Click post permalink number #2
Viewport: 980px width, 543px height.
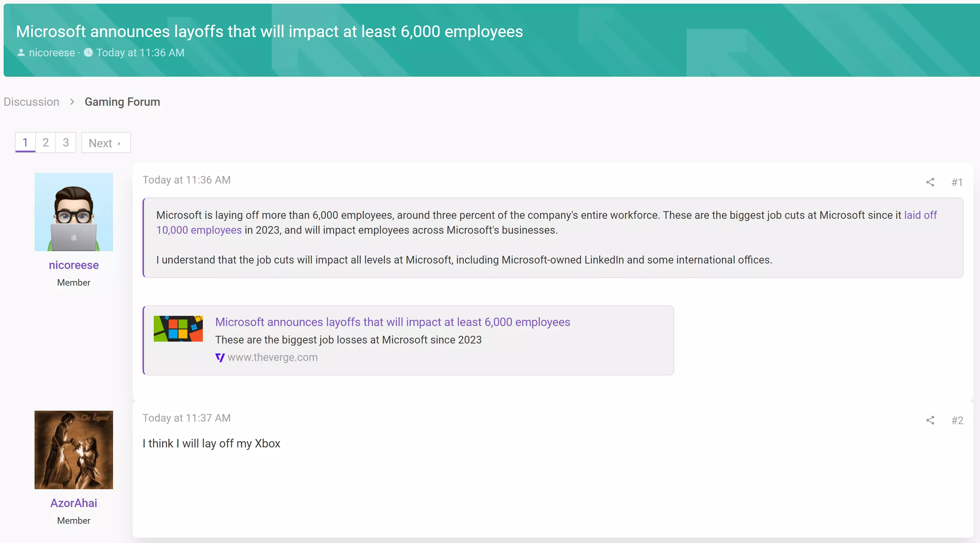point(957,421)
